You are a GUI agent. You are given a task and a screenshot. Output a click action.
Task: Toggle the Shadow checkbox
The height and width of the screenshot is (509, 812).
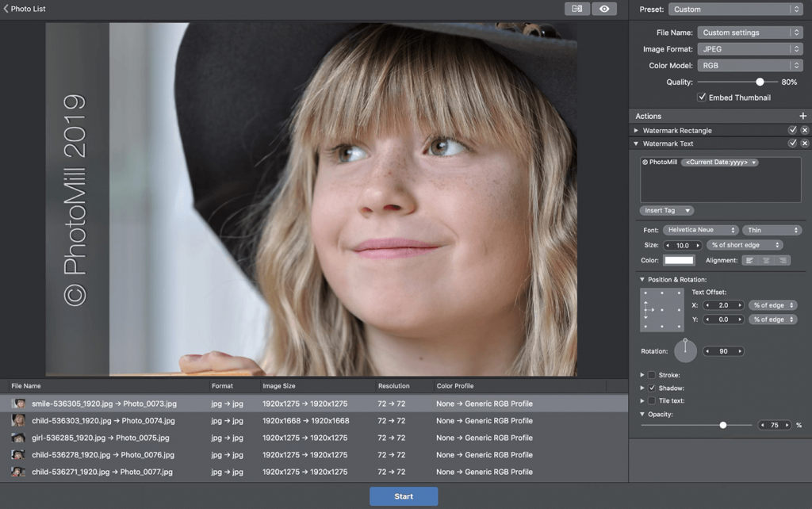point(652,388)
